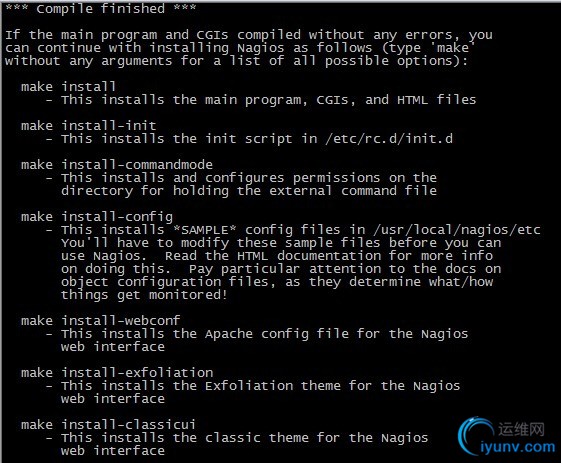This screenshot has width=561, height=463.
Task: Click the "Exfoliation theme" description line
Action: (253, 386)
